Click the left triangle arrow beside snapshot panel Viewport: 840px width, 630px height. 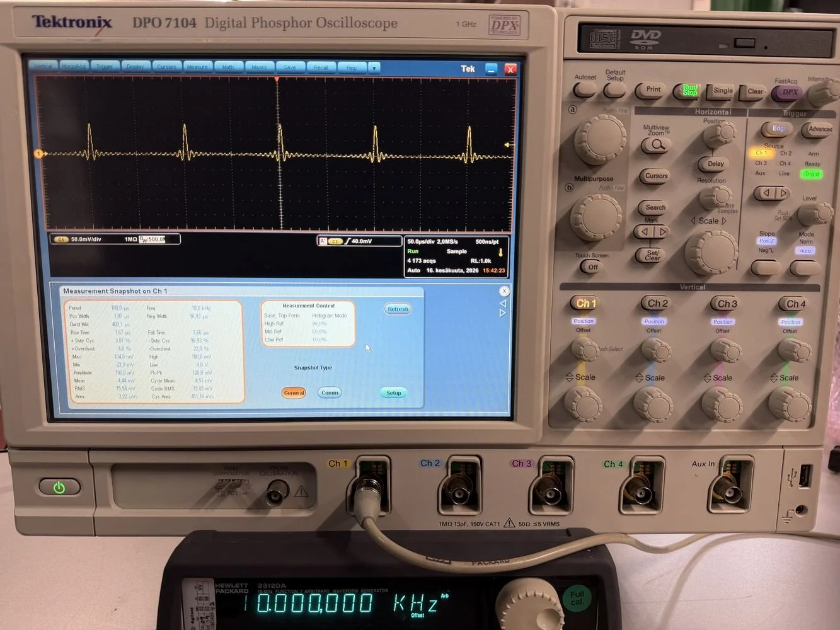tap(503, 304)
